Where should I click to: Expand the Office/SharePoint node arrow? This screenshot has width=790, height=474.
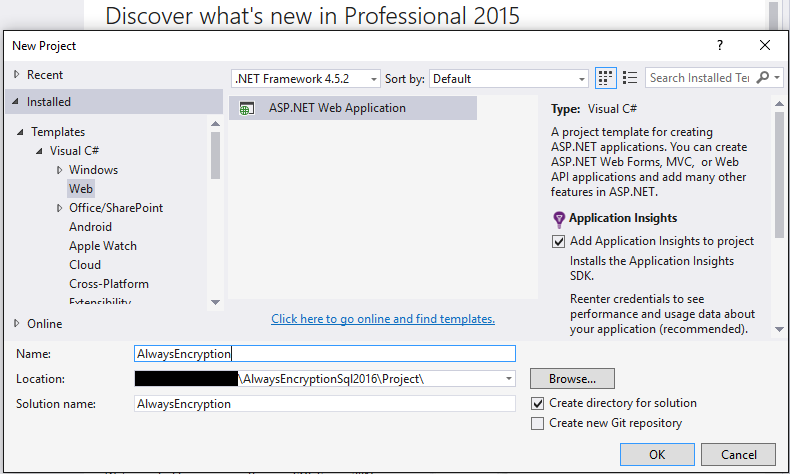coord(59,208)
